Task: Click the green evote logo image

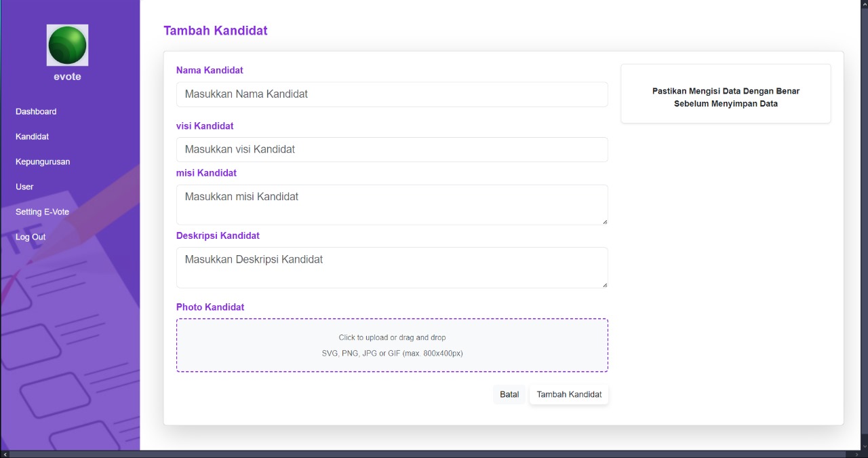Action: [67, 45]
